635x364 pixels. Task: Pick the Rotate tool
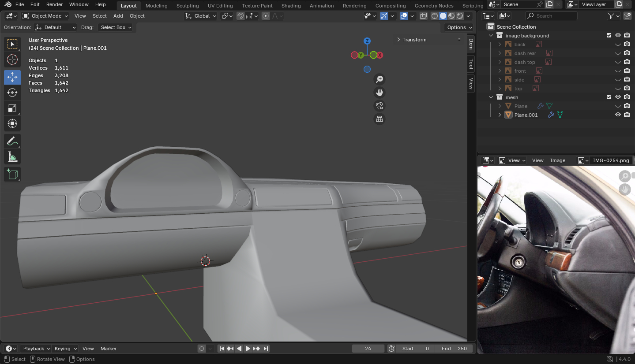point(12,93)
